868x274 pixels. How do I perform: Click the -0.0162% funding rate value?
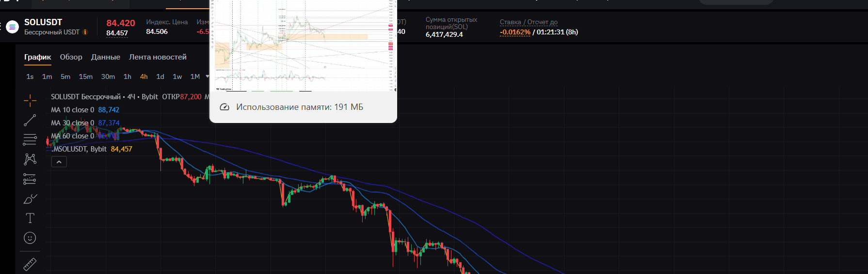pyautogui.click(x=515, y=32)
